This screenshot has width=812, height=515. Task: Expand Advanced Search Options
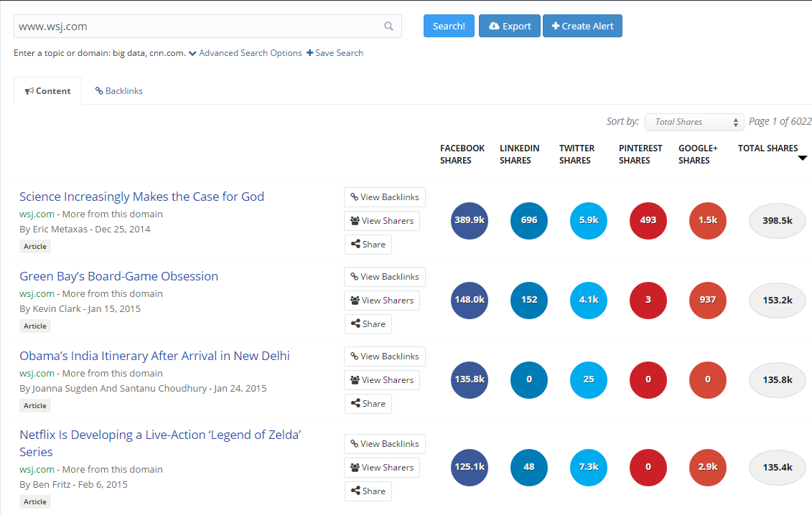245,53
